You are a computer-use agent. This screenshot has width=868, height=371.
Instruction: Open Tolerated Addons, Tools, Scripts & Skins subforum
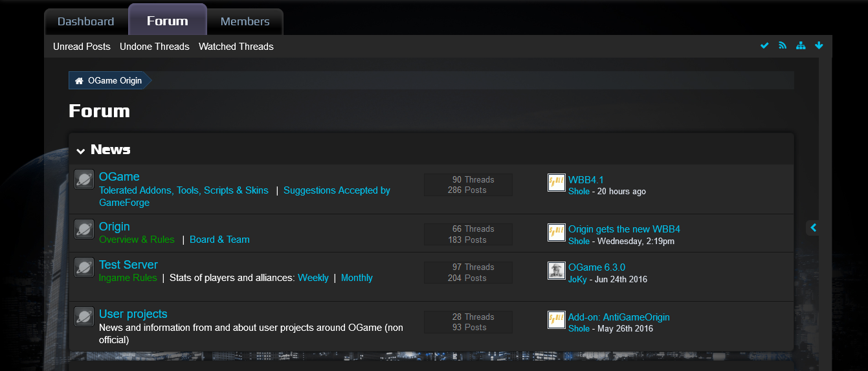click(x=184, y=190)
